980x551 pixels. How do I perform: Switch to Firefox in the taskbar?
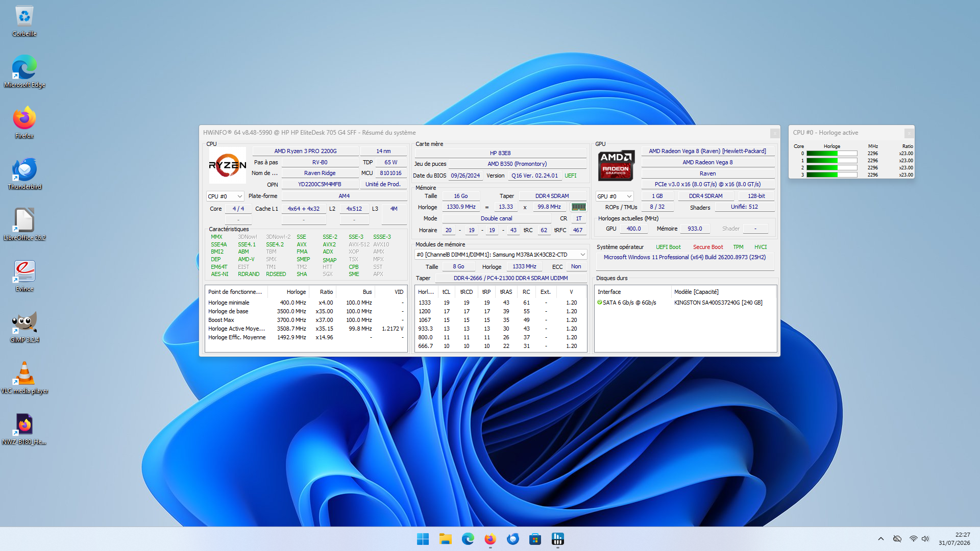click(x=491, y=539)
